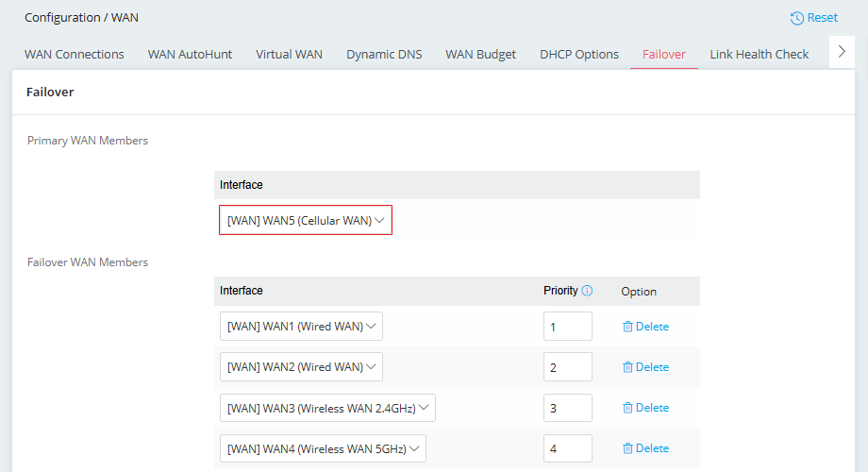Click trash icon for WAN1 row
This screenshot has height=472, width=868.
click(627, 327)
